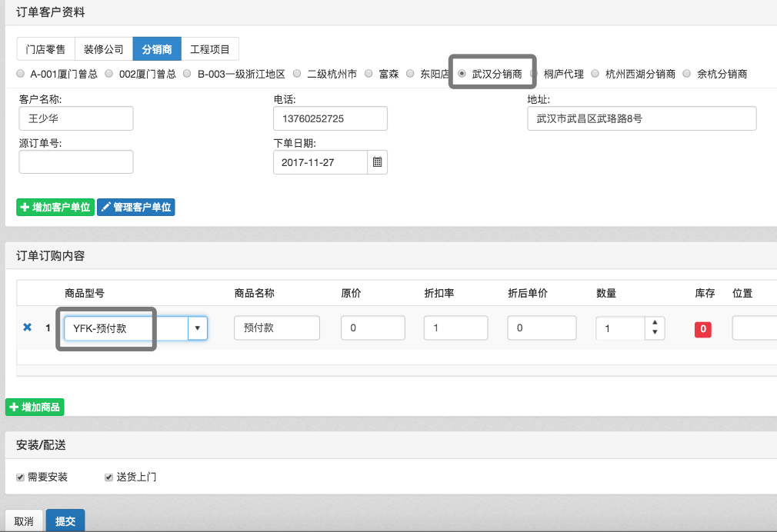777x532 pixels.
Task: Choose 富森 distributor radio
Action: coord(368,73)
